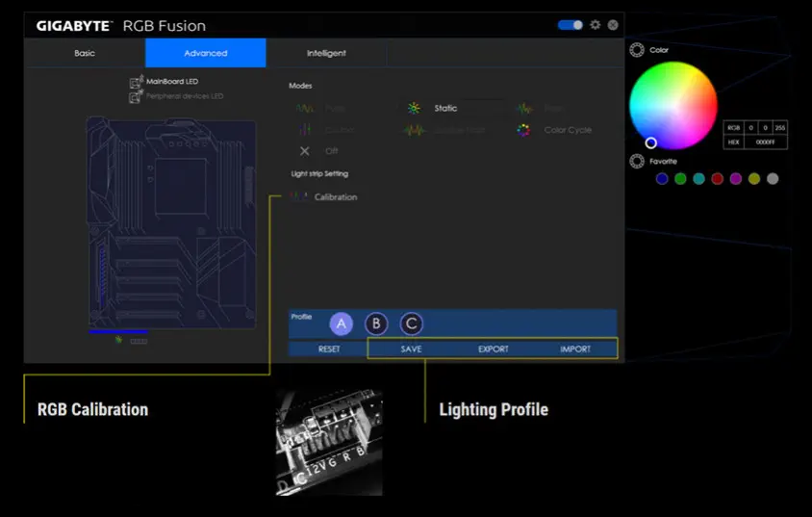Click the RESET button
This screenshot has width=812, height=517.
pyautogui.click(x=329, y=349)
